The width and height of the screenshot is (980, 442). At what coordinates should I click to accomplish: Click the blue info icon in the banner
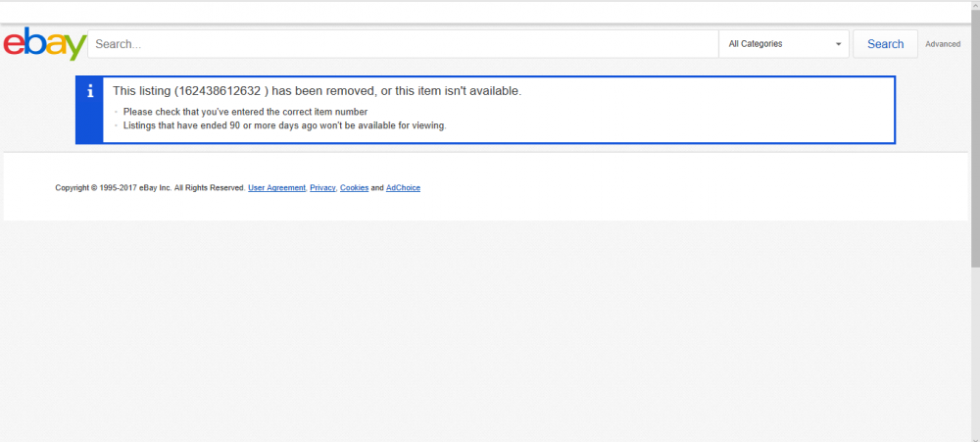tap(90, 91)
